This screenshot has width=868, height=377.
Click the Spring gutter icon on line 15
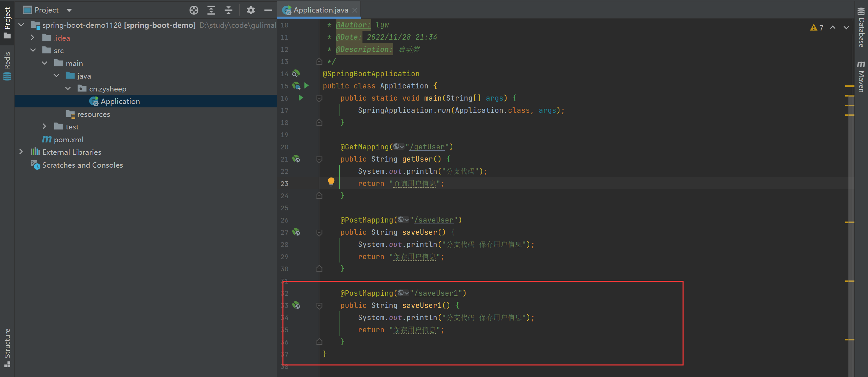(296, 86)
